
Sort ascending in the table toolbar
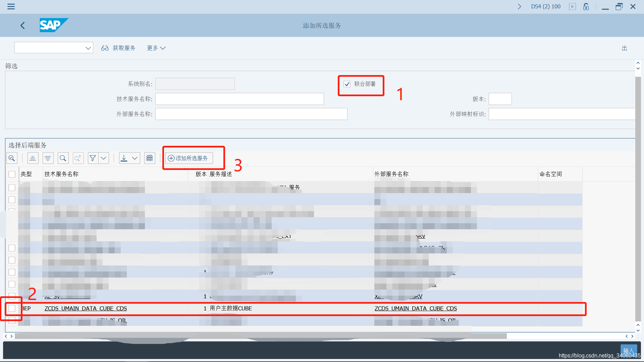(33, 158)
